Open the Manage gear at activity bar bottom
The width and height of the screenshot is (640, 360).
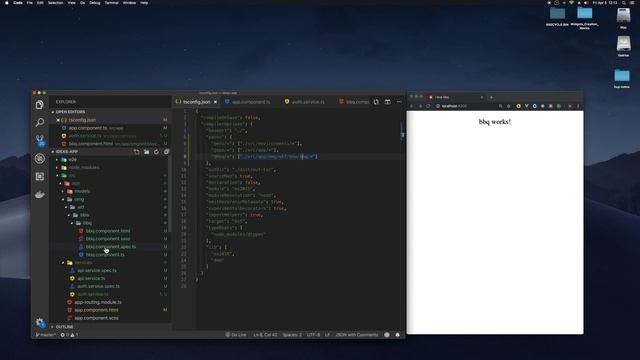[40, 323]
